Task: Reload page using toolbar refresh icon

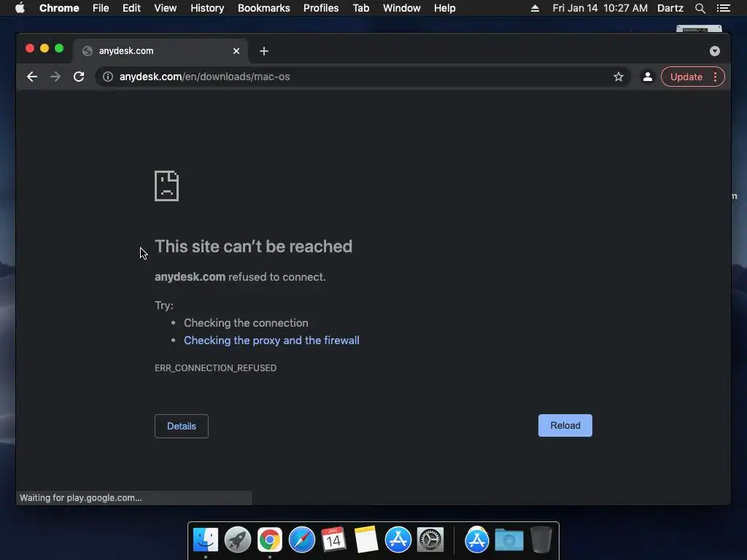Action: (79, 77)
